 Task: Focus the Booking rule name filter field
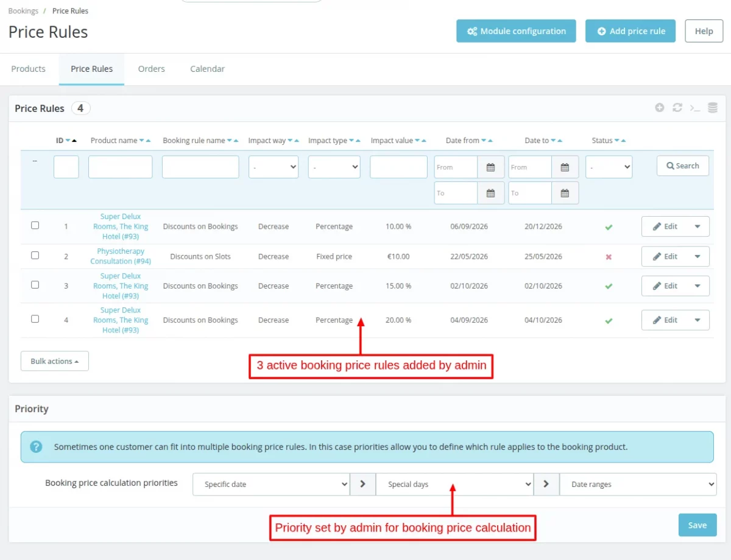[200, 167]
